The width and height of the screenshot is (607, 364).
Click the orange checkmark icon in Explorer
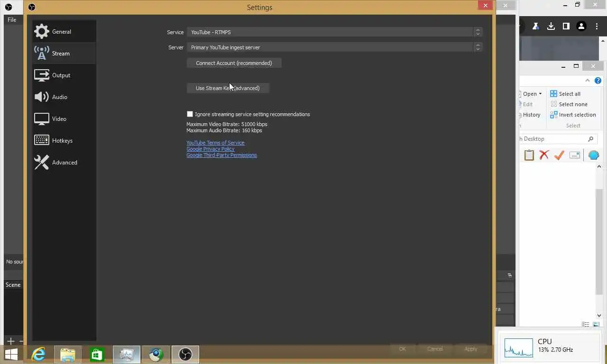pos(559,155)
